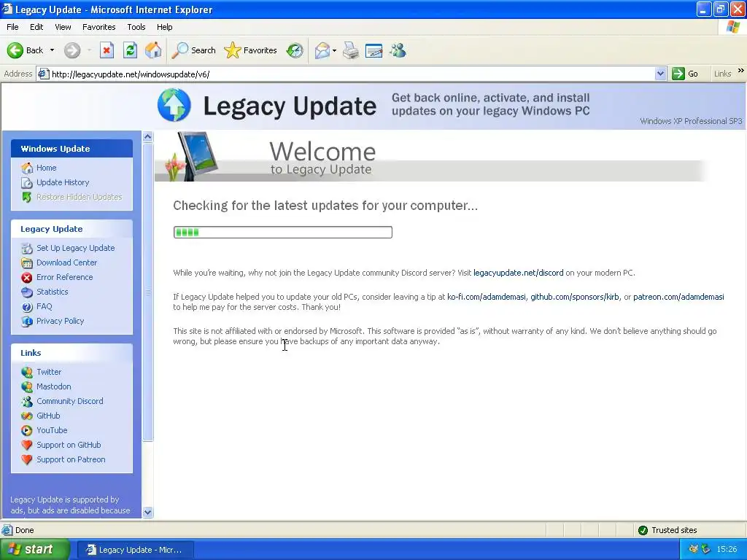The image size is (747, 560).
Task: Select Legacy Update taskbar window button
Action: (x=135, y=550)
